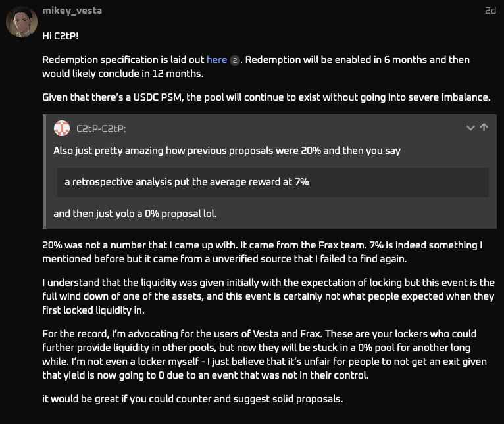Jump to quoted post using the up arrow

pyautogui.click(x=484, y=128)
